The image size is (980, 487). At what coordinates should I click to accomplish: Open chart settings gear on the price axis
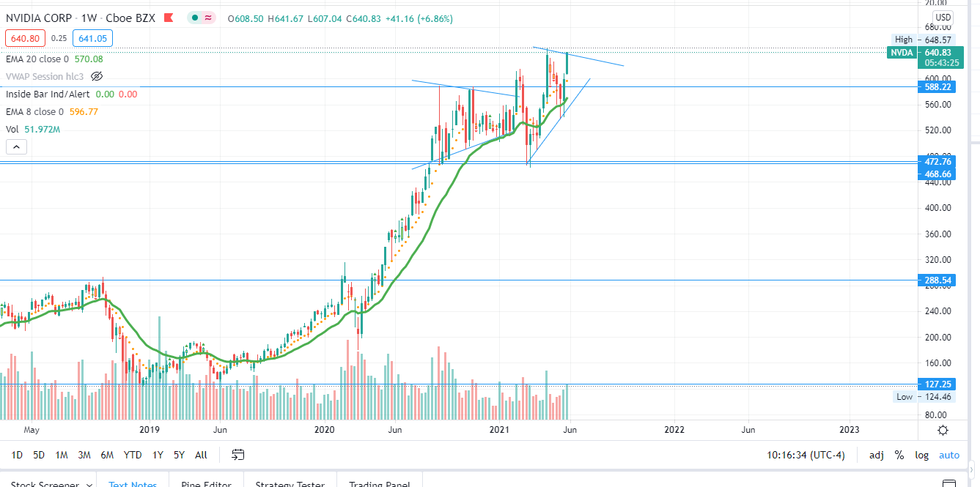[x=943, y=430]
